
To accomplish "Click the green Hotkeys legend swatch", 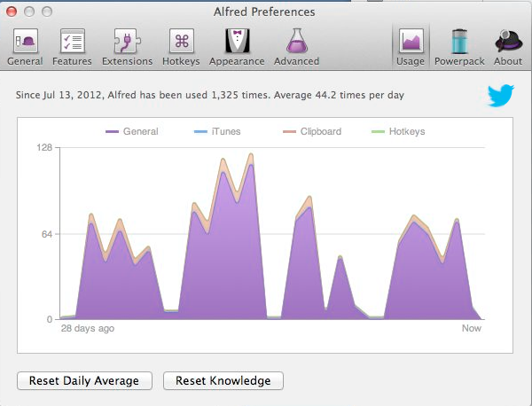I will (x=378, y=131).
